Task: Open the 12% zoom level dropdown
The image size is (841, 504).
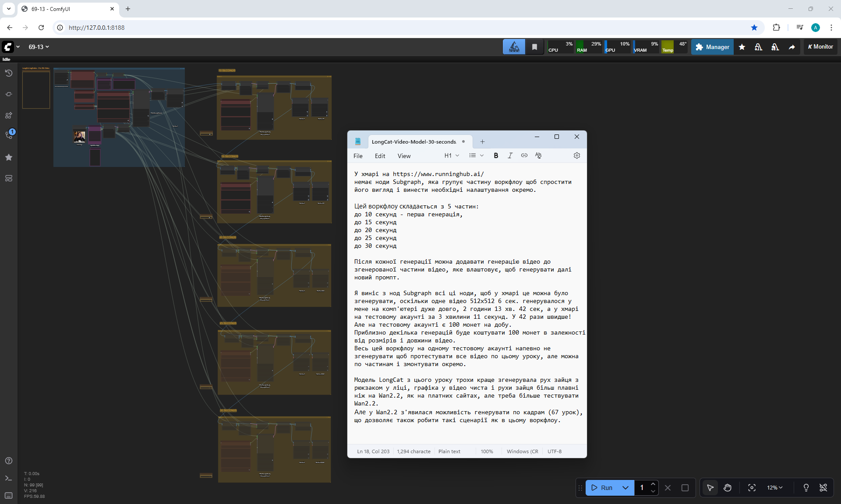Action: [774, 488]
